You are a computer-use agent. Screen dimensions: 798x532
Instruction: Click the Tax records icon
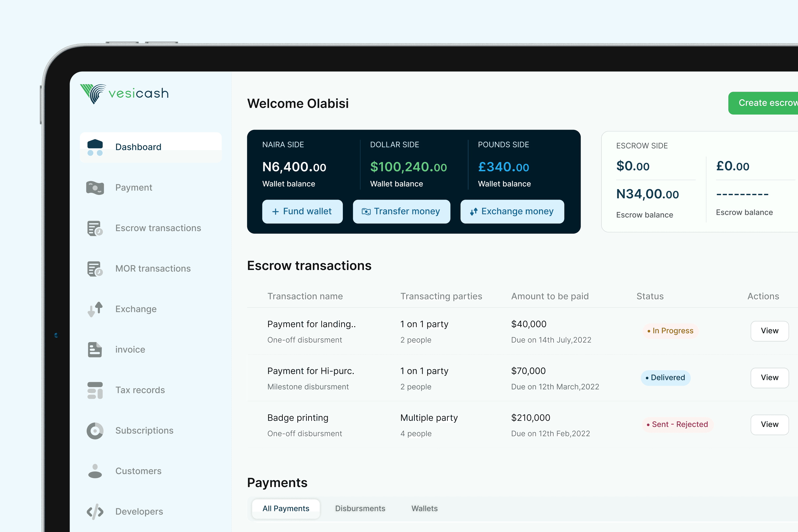(x=95, y=390)
